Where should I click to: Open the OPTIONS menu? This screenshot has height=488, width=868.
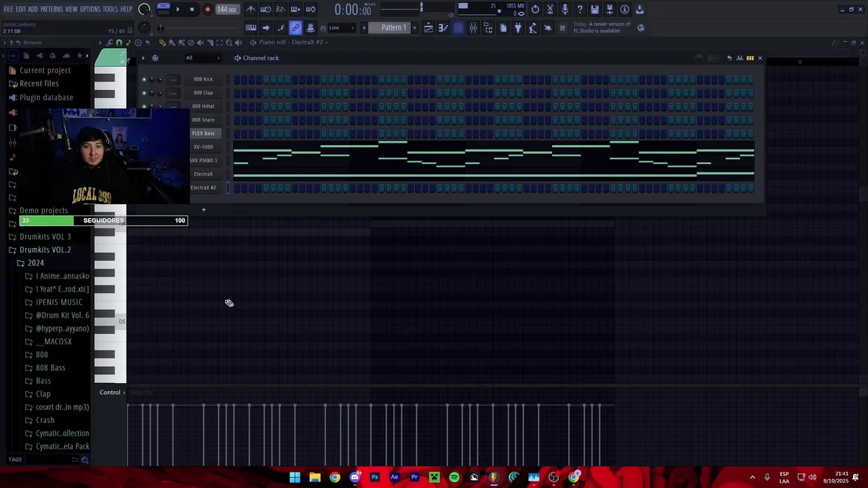click(90, 9)
